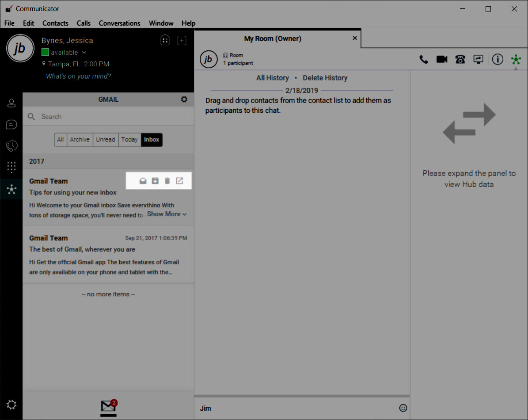Start an audio call in My Room

click(x=424, y=60)
